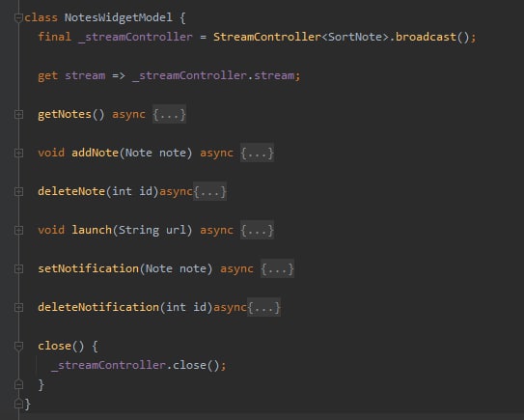Unfold the {...} placeholder after deleteNote
524x420 pixels.
click(209, 191)
